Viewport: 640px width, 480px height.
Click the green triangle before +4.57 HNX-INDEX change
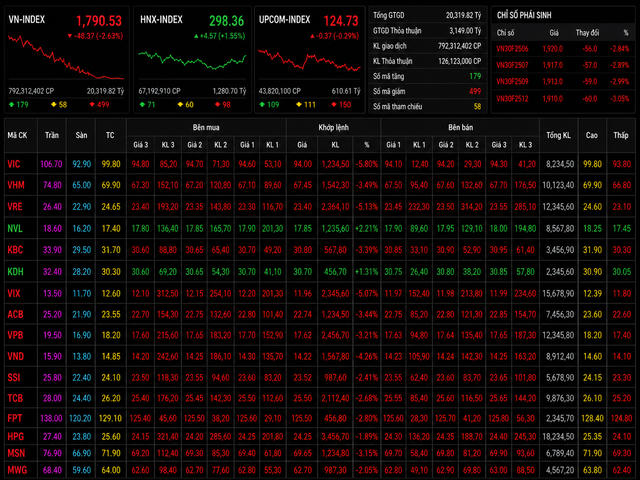196,36
